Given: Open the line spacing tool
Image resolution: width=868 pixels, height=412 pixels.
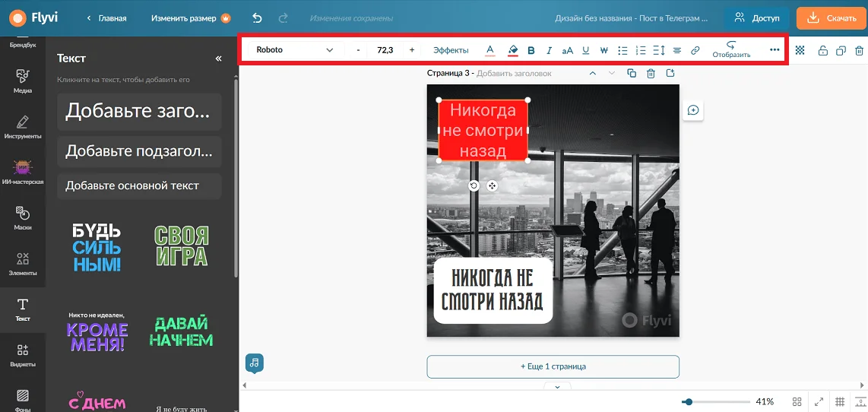Looking at the screenshot, I should pos(659,50).
